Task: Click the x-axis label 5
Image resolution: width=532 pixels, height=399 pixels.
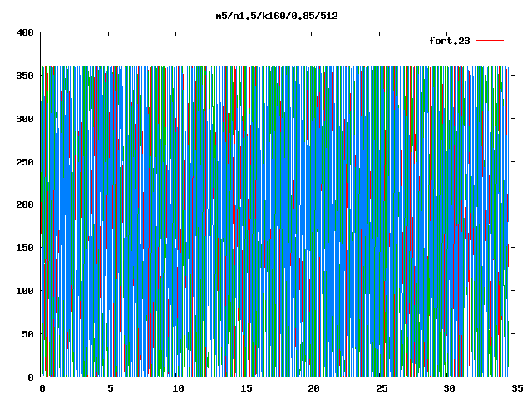Action: [111, 388]
